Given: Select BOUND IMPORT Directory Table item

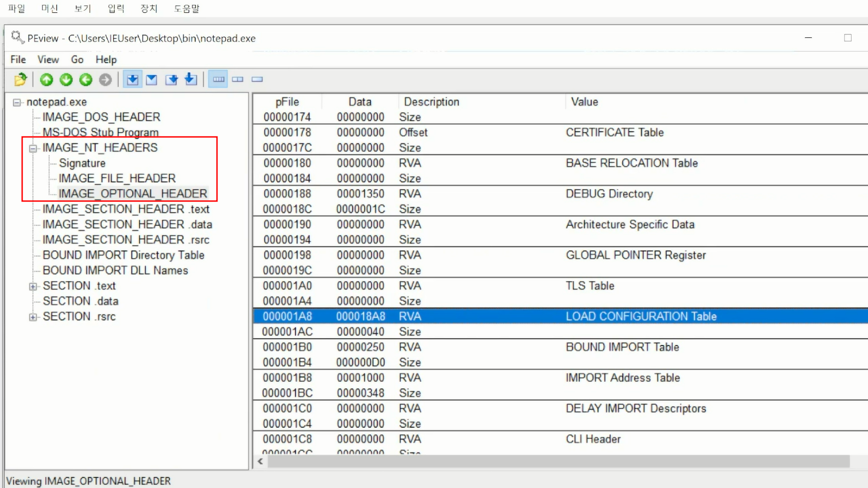Looking at the screenshot, I should [x=123, y=255].
